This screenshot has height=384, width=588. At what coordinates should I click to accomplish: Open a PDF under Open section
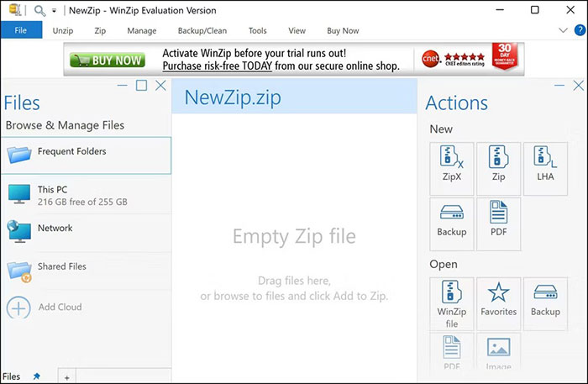click(452, 353)
